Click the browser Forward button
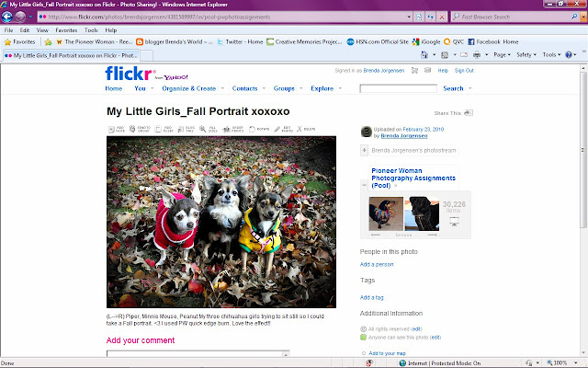 20,17
